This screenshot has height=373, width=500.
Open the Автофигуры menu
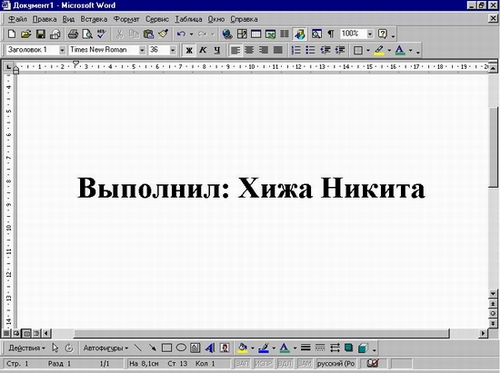105,348
